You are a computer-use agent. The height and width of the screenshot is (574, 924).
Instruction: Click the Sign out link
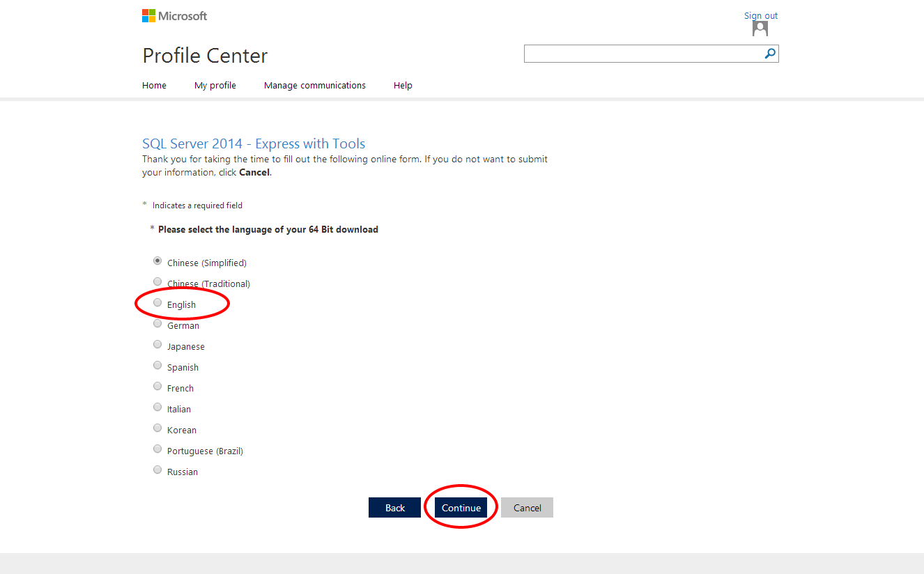click(760, 15)
